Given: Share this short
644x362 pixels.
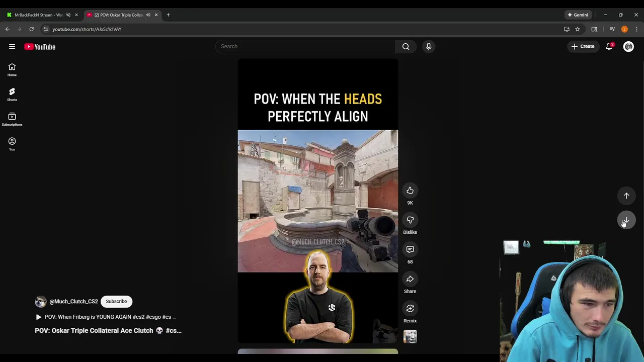Looking at the screenshot, I should tap(410, 279).
